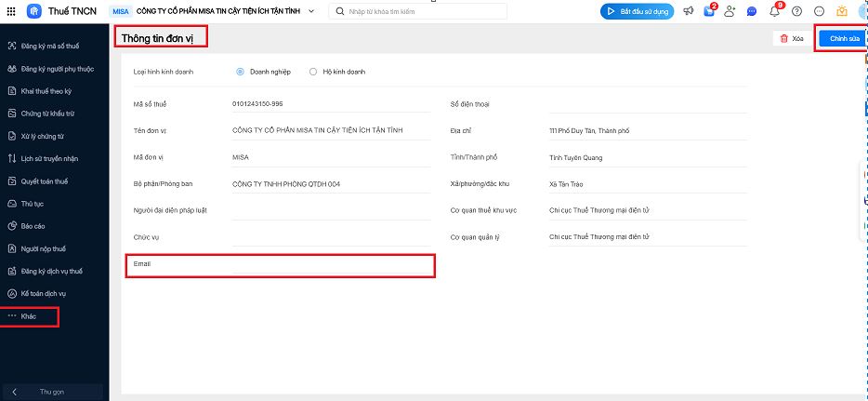The width and height of the screenshot is (868, 401).
Task: Click the Xóa delete button
Action: [791, 38]
